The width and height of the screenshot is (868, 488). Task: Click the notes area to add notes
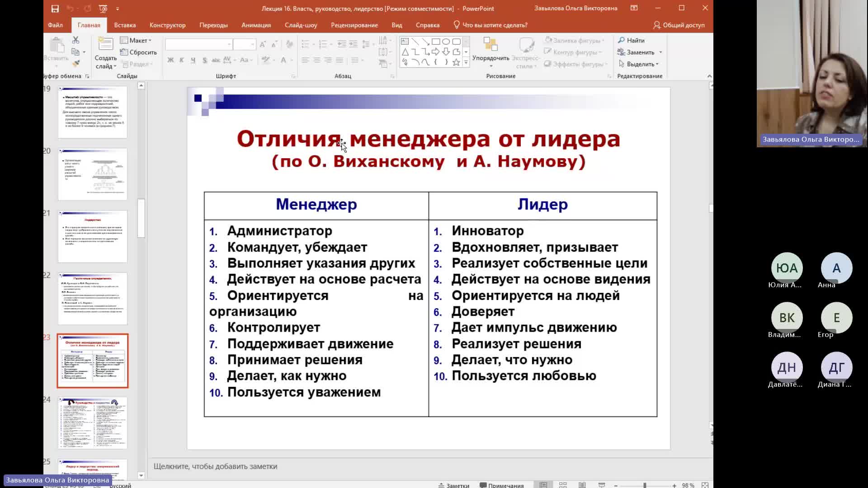tap(429, 466)
